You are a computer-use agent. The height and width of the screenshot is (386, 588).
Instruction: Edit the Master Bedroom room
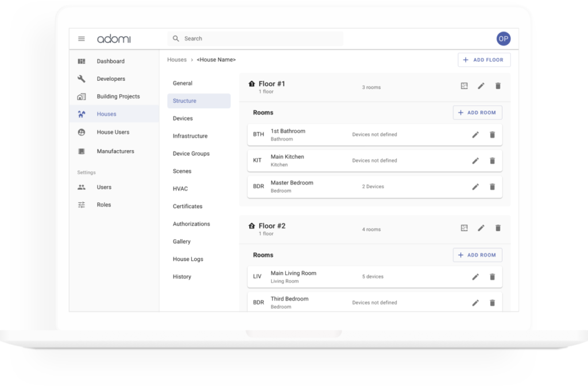click(x=475, y=186)
